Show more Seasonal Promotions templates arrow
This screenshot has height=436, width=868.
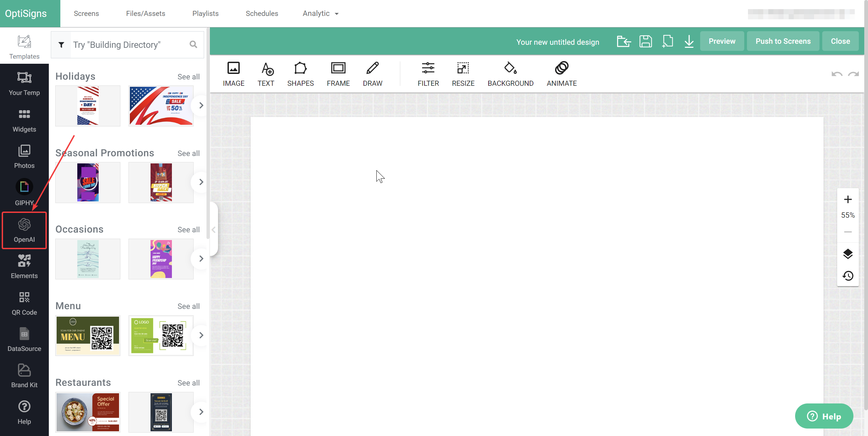coord(201,182)
